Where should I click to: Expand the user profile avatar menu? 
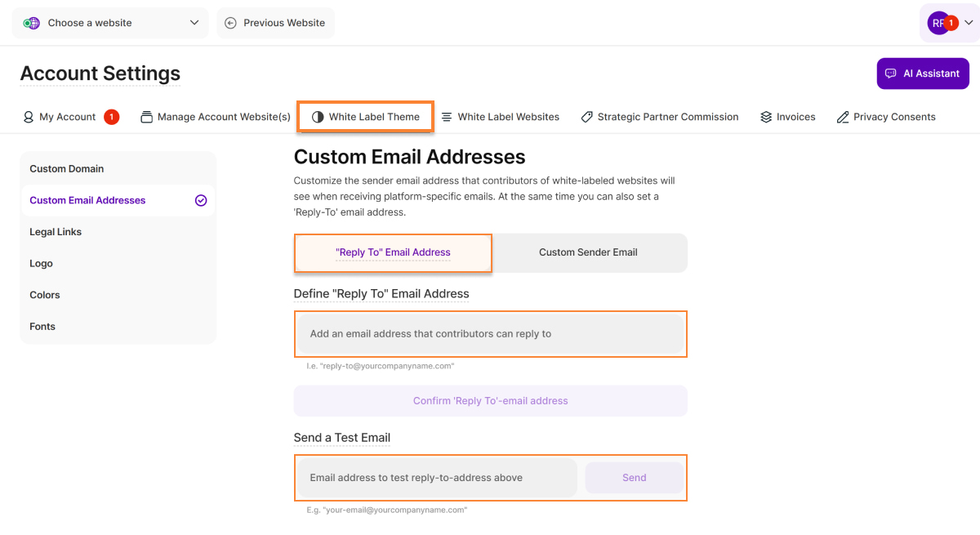coord(950,23)
